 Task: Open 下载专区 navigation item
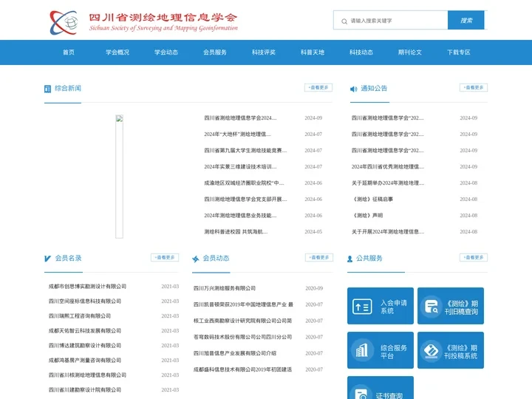(x=459, y=52)
